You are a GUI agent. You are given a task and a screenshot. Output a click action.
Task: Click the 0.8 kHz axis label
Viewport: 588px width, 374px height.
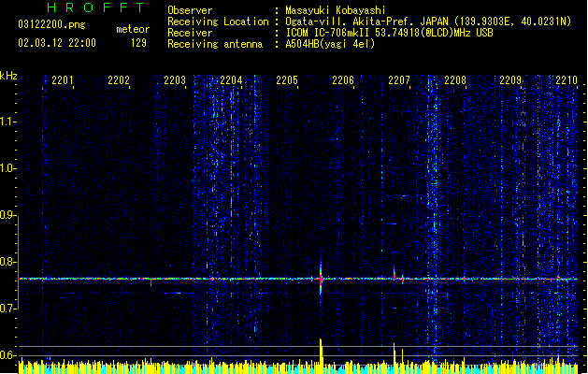7,262
